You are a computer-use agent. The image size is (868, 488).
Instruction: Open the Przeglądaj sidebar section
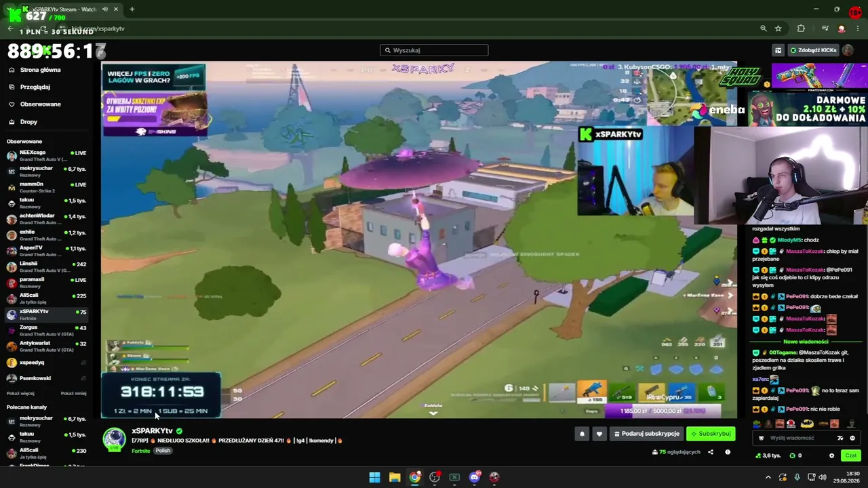35,87
